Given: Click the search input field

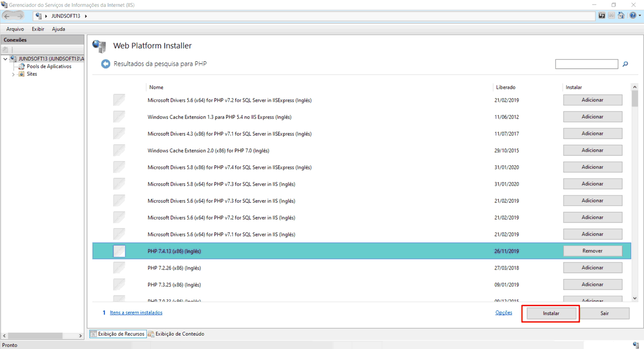Looking at the screenshot, I should tap(586, 64).
